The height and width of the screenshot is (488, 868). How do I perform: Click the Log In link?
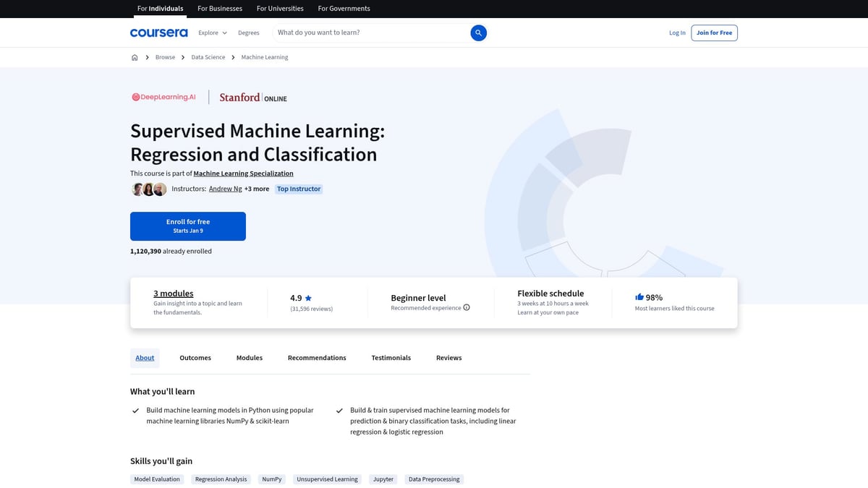pos(677,33)
